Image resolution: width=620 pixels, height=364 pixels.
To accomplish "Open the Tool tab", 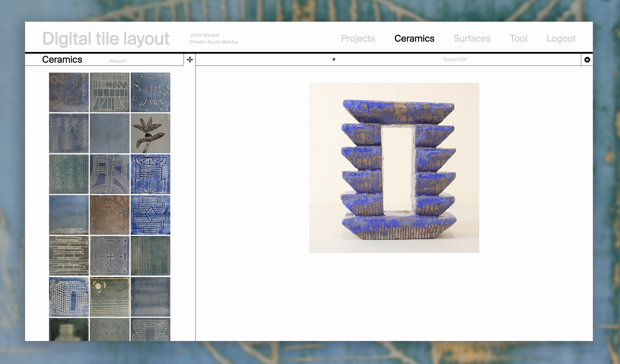I will [518, 39].
